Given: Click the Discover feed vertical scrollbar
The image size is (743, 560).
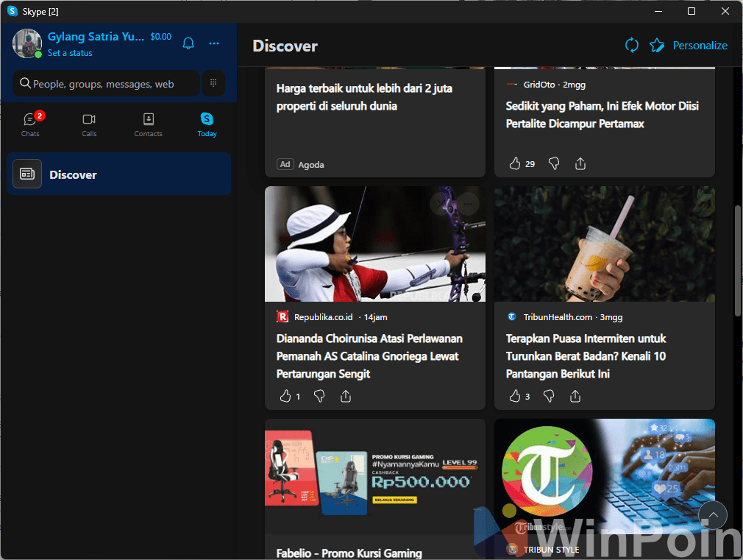Looking at the screenshot, I should (738, 261).
